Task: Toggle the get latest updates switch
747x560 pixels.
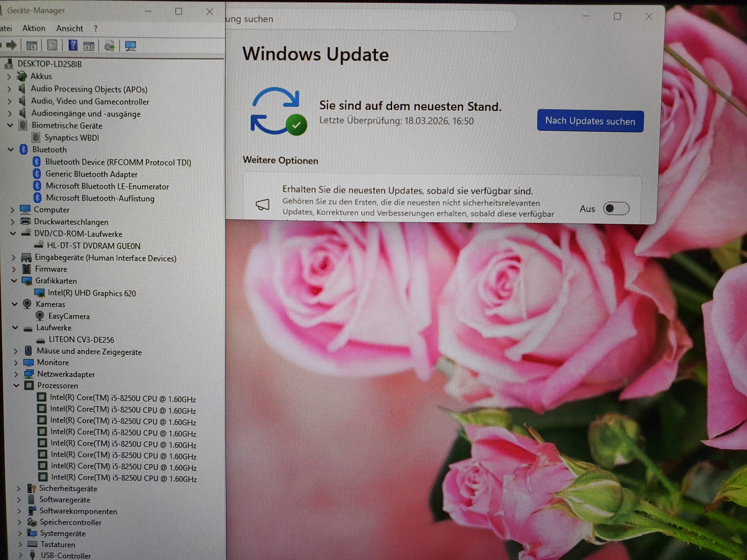Action: point(616,209)
